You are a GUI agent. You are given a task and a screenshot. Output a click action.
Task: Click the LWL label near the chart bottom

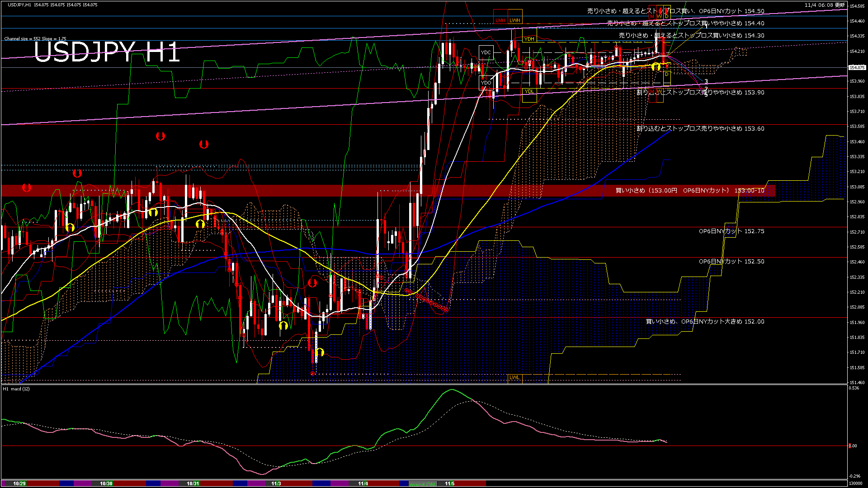click(x=514, y=377)
